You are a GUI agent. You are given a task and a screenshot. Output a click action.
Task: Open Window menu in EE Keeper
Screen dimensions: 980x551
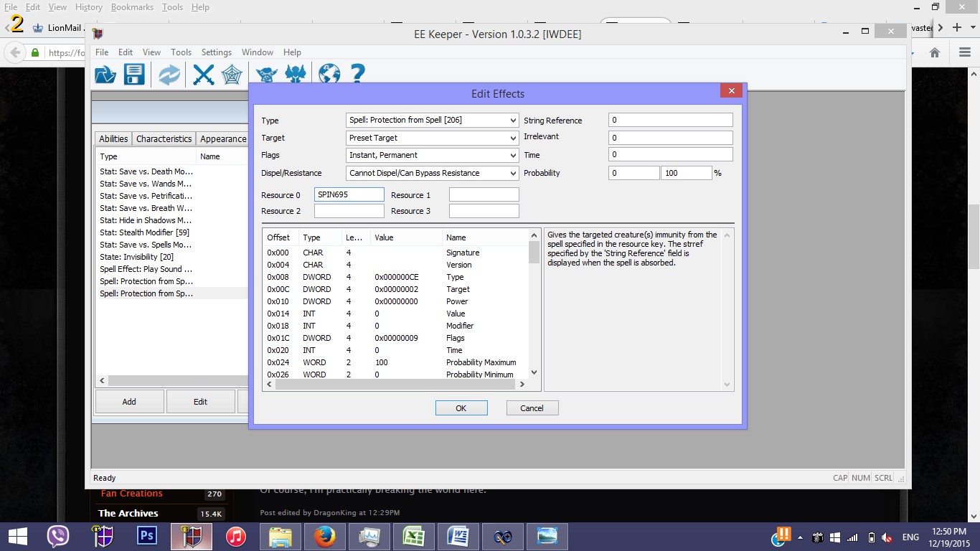(258, 52)
